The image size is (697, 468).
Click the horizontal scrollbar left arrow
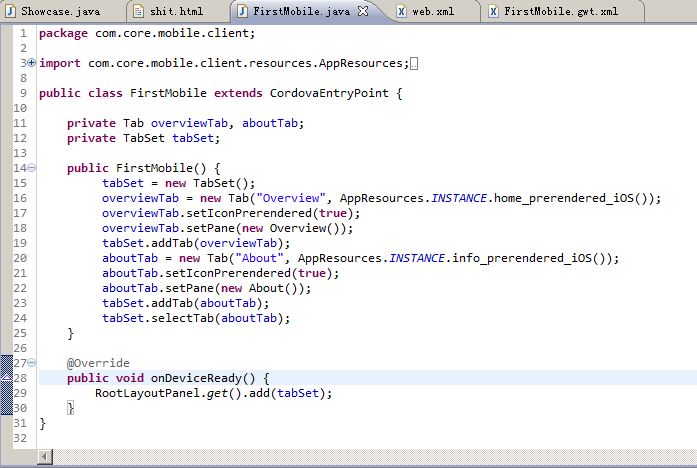coord(44,456)
